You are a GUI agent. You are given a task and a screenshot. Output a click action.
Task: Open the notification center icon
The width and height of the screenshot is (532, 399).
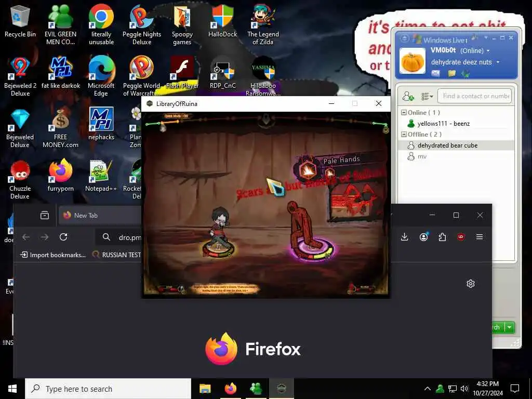point(515,389)
